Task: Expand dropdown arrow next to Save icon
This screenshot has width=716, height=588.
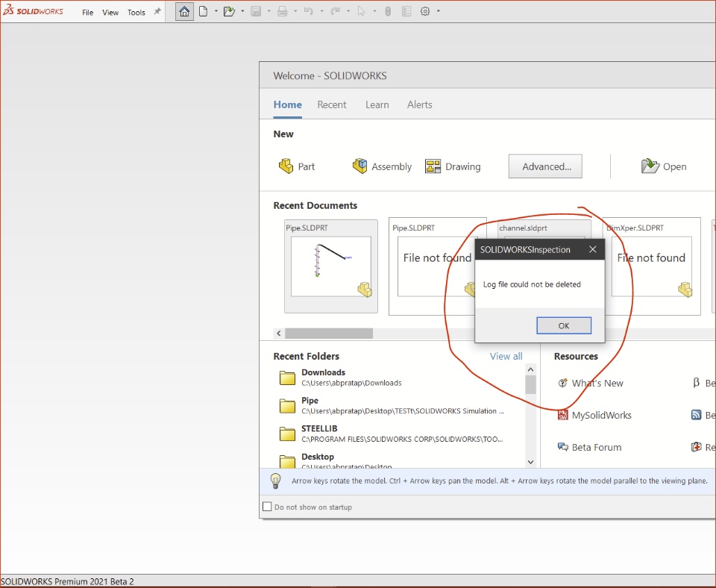Action: 269,11
